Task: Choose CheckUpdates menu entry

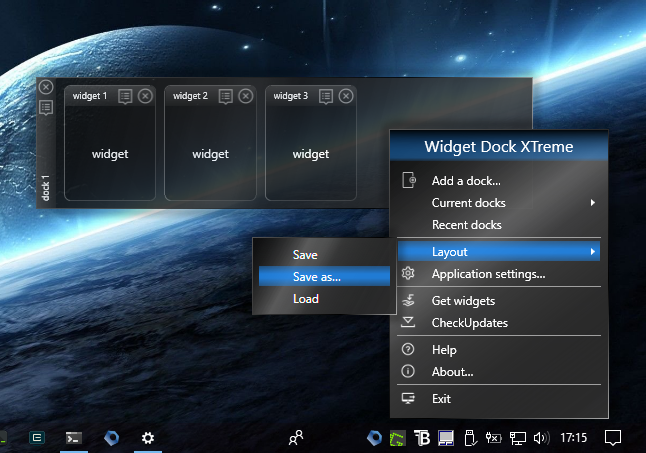Action: (499, 323)
